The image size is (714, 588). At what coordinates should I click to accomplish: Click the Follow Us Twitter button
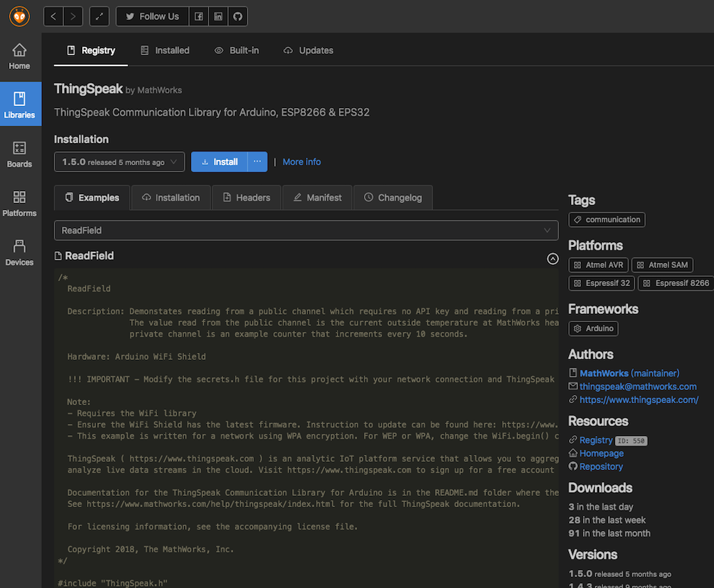click(x=153, y=17)
